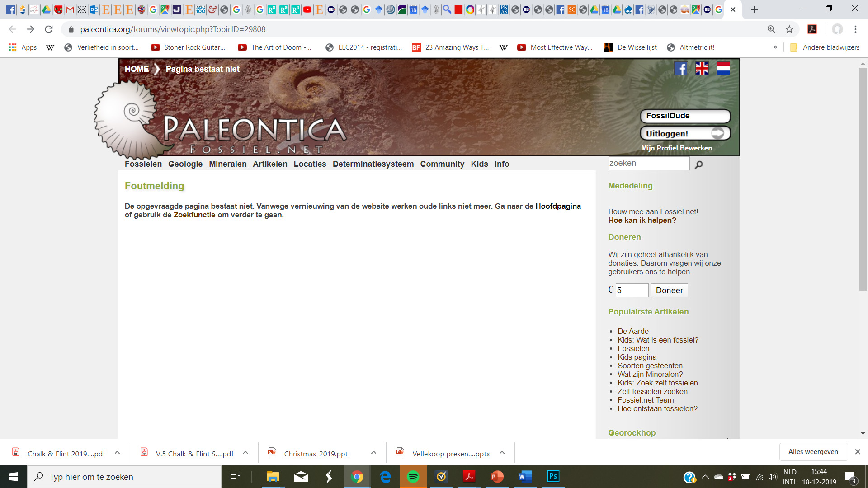Expand options for Chalk & Flint 2019 pdf download
Viewport: 868px width, 488px height.
[117, 453]
